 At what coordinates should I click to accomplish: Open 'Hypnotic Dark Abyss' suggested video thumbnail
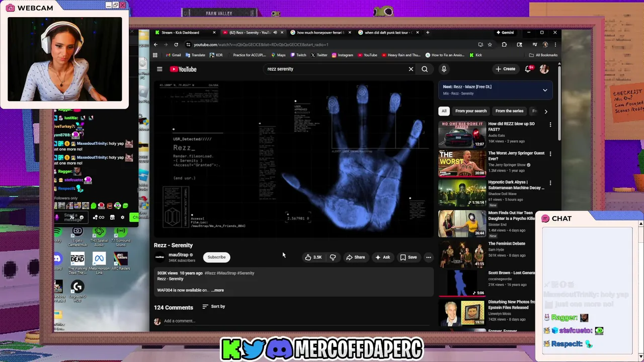[x=462, y=193]
